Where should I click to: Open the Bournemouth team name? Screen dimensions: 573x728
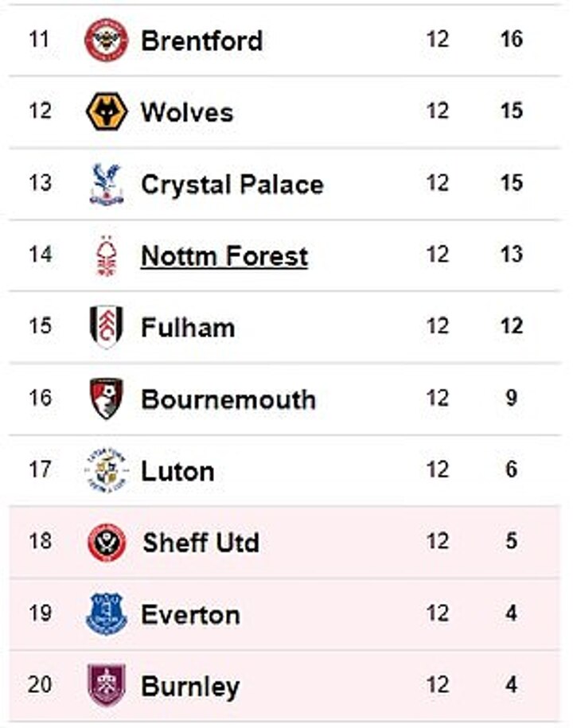(x=228, y=399)
